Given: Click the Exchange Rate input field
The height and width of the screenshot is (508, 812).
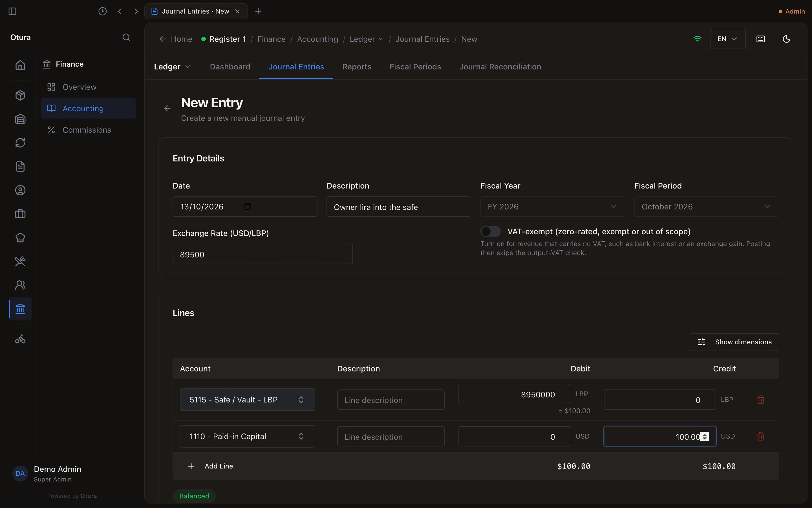Looking at the screenshot, I should click(x=262, y=254).
